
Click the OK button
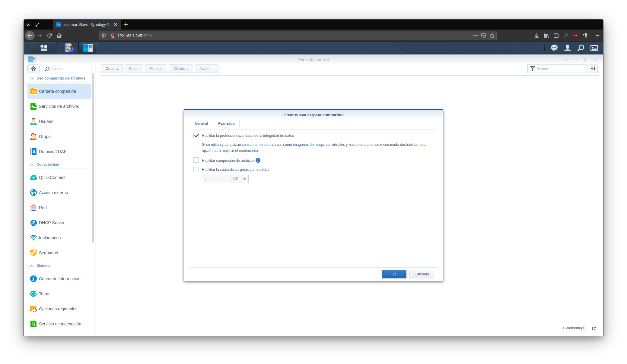coord(394,274)
